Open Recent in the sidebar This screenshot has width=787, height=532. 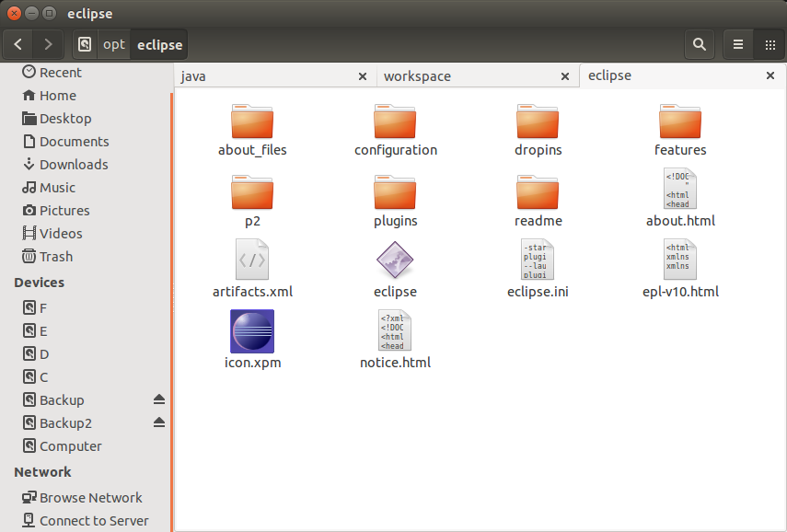click(87, 73)
